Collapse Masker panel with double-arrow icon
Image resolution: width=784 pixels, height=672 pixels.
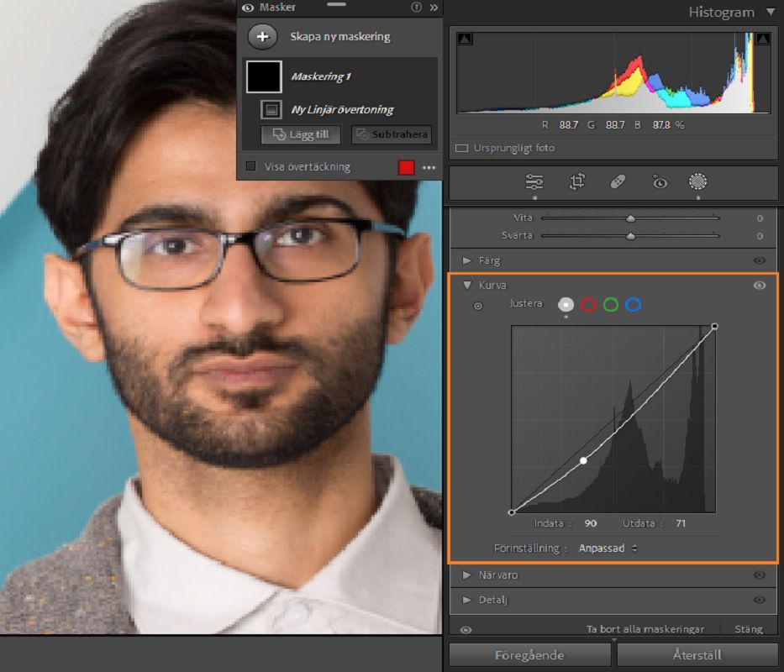pyautogui.click(x=434, y=8)
